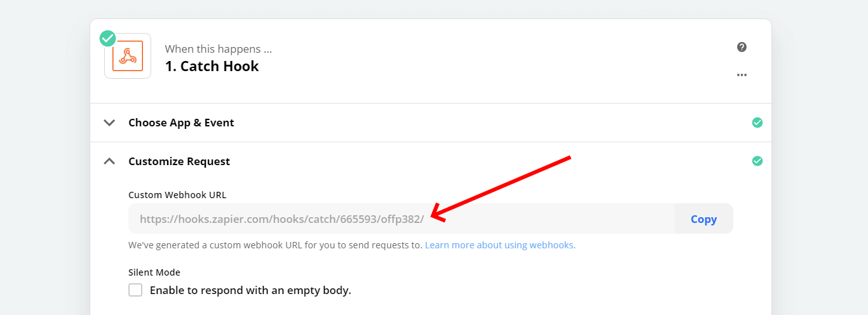
Task: Click the green checkmark badge on app icon
Action: tap(107, 39)
